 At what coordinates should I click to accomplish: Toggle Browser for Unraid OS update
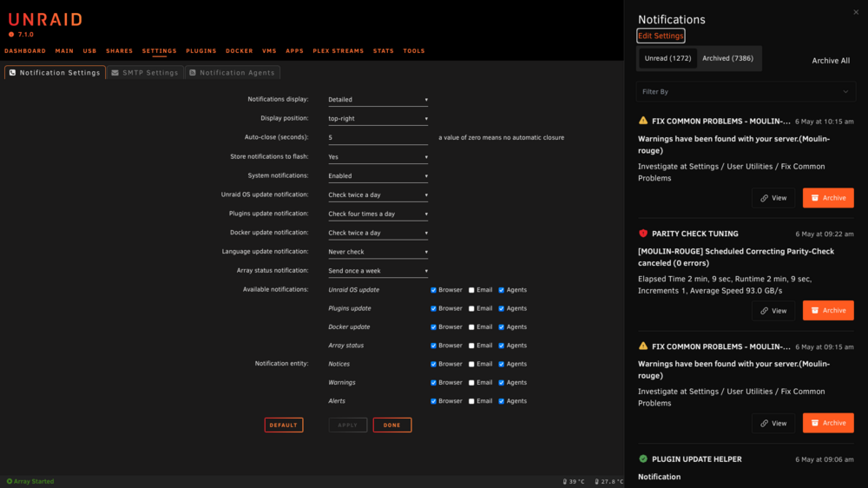click(x=433, y=290)
